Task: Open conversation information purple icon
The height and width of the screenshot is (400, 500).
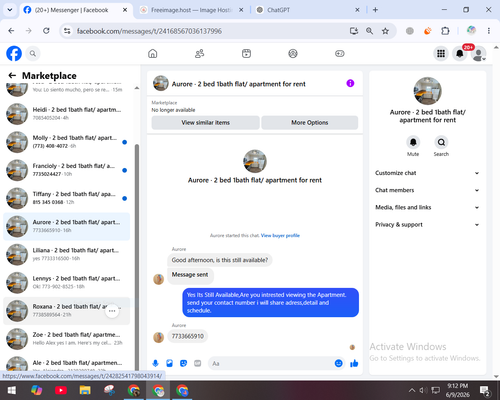Action: point(350,83)
